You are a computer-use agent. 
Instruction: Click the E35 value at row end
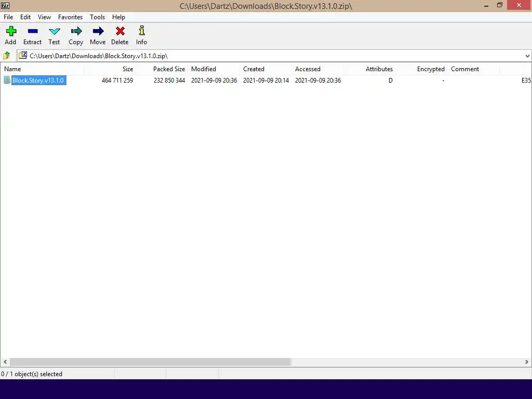pos(526,81)
